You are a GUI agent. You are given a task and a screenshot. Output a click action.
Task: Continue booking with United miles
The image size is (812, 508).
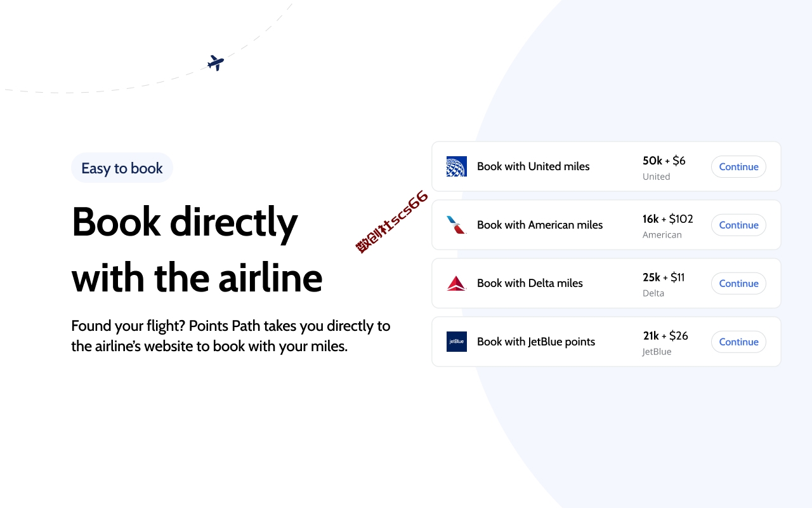click(x=738, y=166)
